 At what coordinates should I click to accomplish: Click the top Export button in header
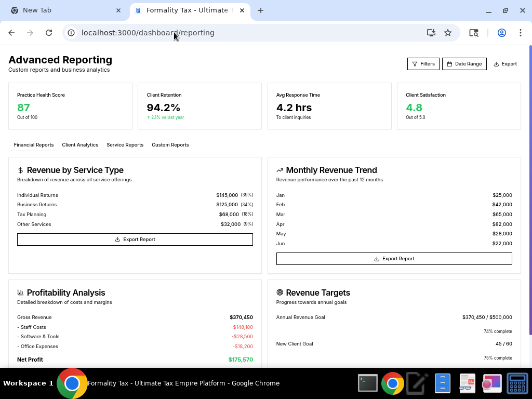tap(505, 64)
